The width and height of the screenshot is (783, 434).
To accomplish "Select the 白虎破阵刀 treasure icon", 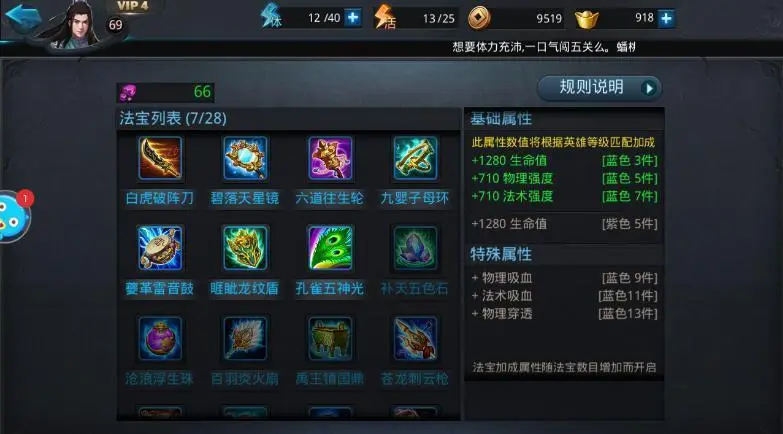I will [x=160, y=158].
